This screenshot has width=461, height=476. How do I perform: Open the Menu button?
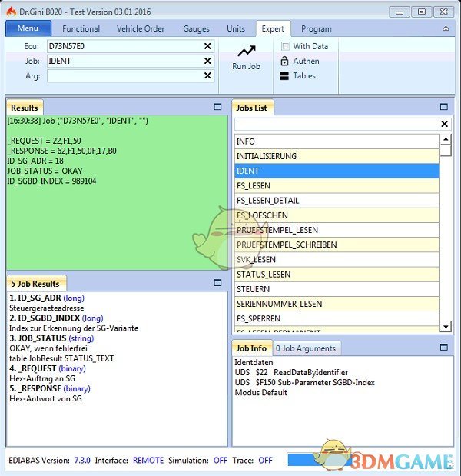(28, 28)
